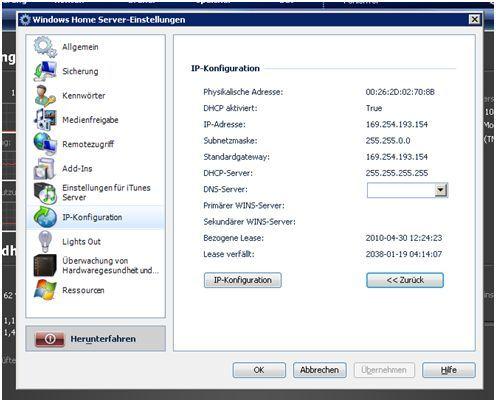Click lease expiry 2038-01-19 04:14:07
The width and height of the screenshot is (496, 402).
[x=404, y=254]
